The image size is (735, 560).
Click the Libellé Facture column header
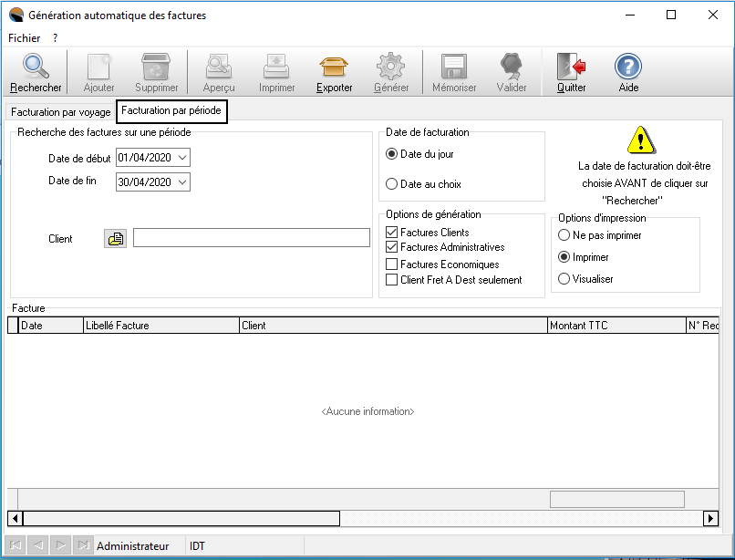pos(160,326)
